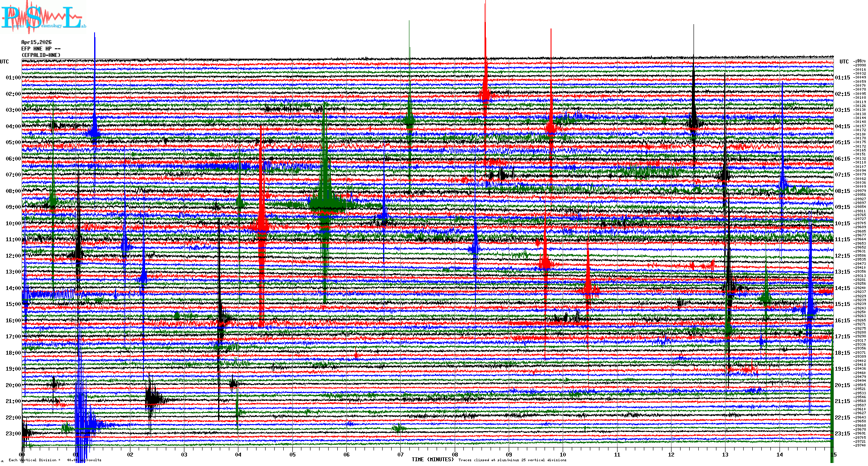This screenshot has width=868, height=466.
Task: Select the 14:00 hour marker on left
Action: click(13, 288)
